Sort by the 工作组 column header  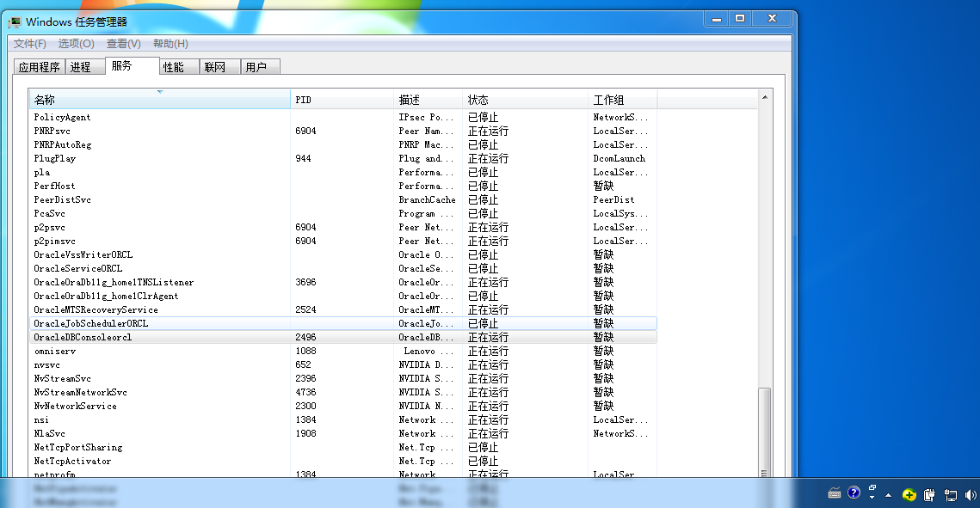click(x=622, y=100)
